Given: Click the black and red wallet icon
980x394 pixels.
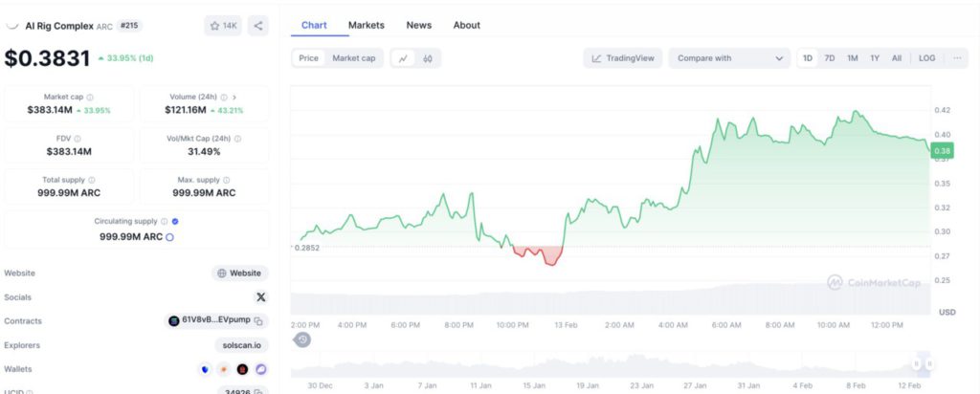Looking at the screenshot, I should 242,370.
